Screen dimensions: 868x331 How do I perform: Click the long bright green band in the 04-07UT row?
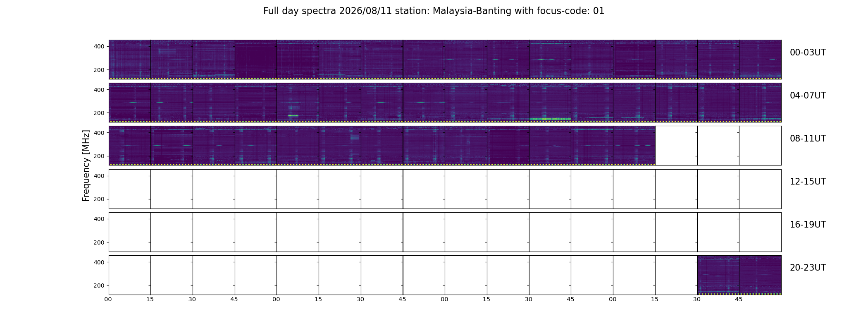click(x=550, y=119)
